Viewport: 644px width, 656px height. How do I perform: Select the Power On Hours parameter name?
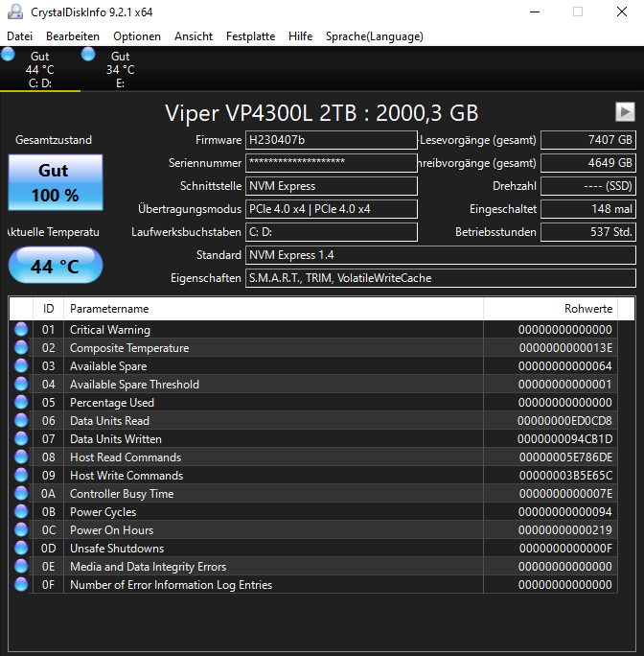112,530
